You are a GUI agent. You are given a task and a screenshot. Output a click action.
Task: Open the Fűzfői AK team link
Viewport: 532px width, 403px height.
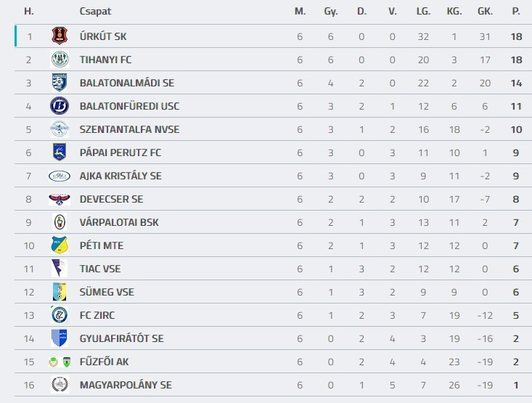pyautogui.click(x=105, y=362)
